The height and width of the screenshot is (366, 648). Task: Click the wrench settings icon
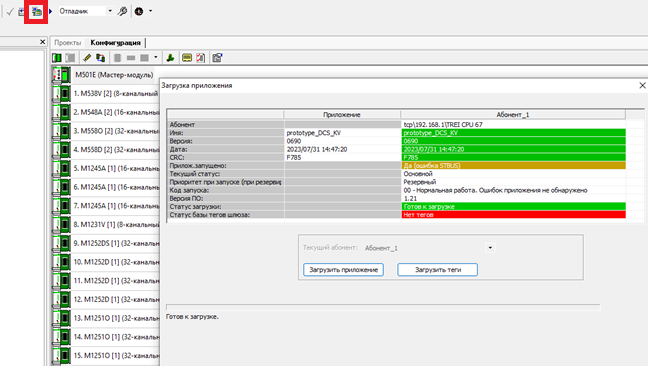122,12
